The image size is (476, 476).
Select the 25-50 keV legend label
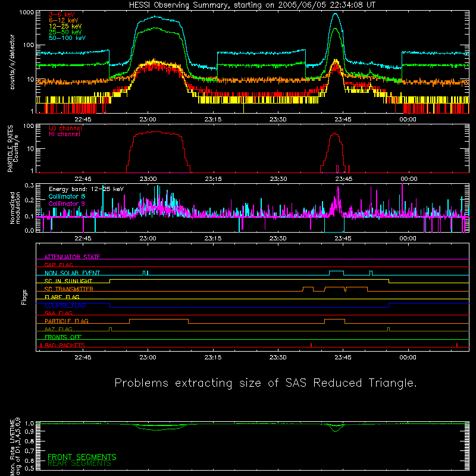click(x=65, y=32)
